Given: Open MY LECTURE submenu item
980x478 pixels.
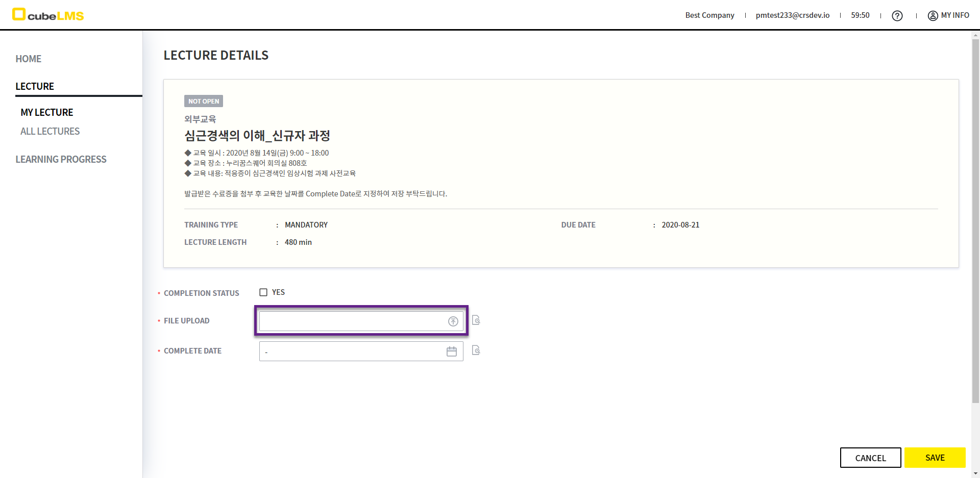Looking at the screenshot, I should tap(47, 112).
